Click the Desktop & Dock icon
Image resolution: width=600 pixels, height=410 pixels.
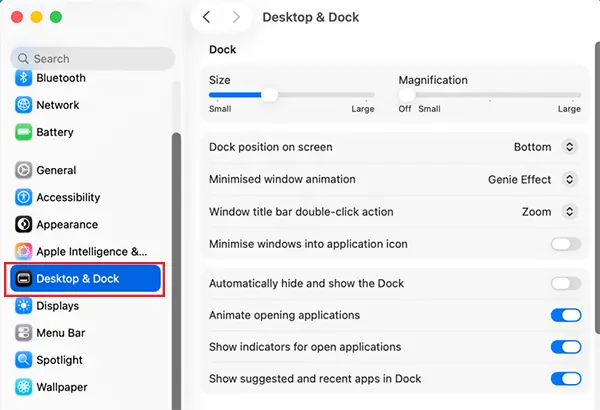(23, 279)
